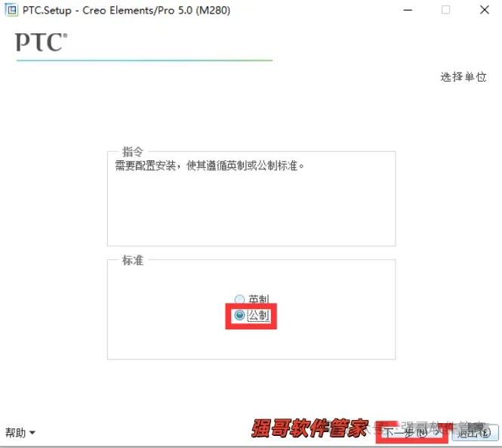Click the title bar text Creo Elements/Pro 5.0
This screenshot has height=448, width=502.
(x=137, y=11)
